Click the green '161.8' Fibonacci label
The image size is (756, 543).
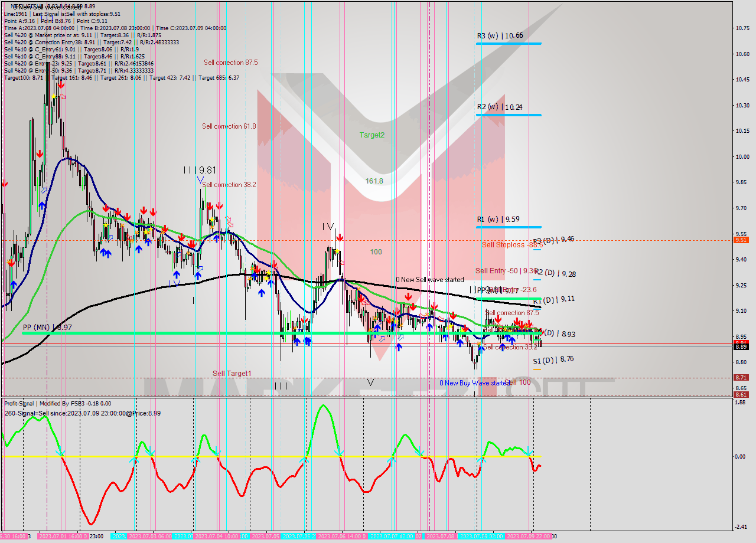374,181
